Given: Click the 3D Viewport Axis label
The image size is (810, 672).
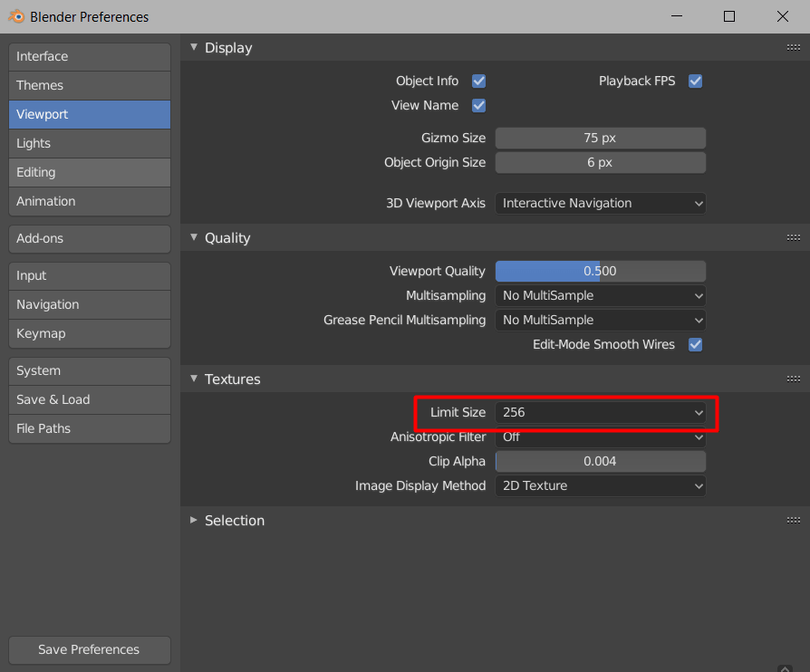Looking at the screenshot, I should click(x=436, y=203).
